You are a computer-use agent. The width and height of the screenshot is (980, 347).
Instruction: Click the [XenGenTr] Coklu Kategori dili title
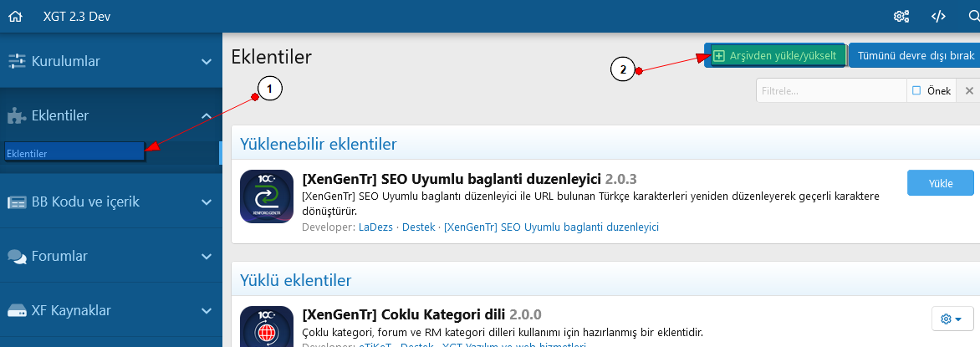tap(403, 314)
